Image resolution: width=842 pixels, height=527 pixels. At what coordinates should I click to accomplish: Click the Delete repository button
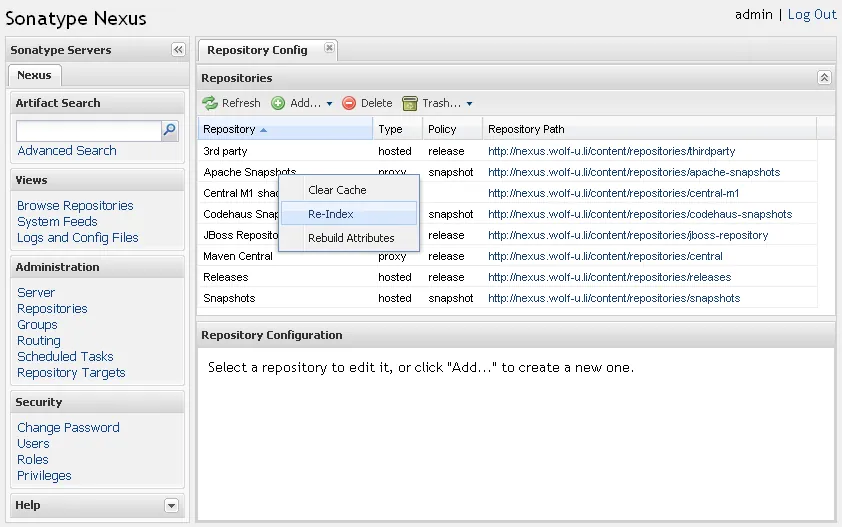tap(367, 103)
